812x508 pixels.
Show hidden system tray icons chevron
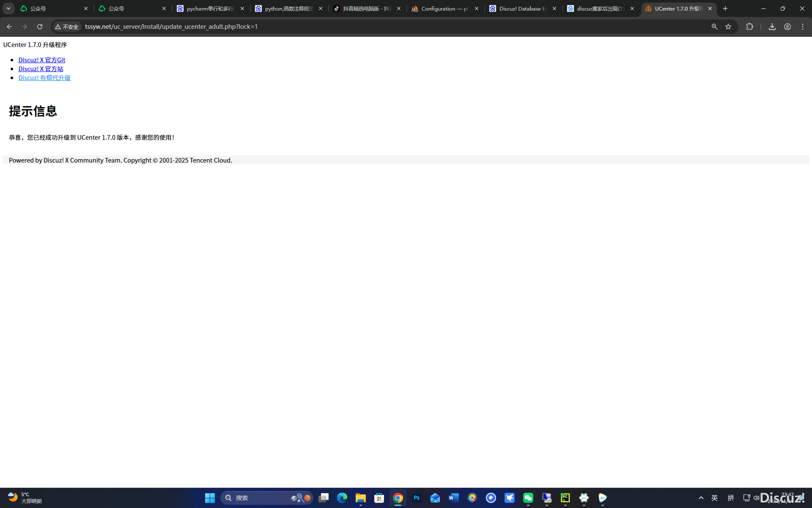tap(701, 498)
